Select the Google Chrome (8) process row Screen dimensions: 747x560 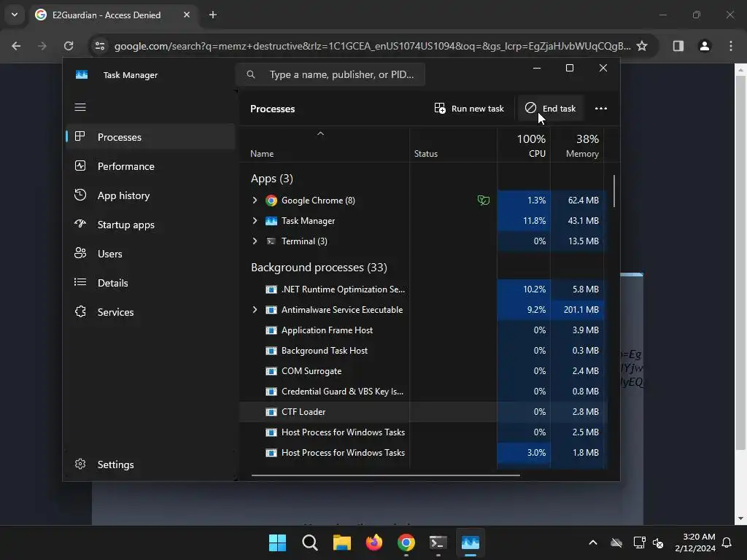point(422,201)
